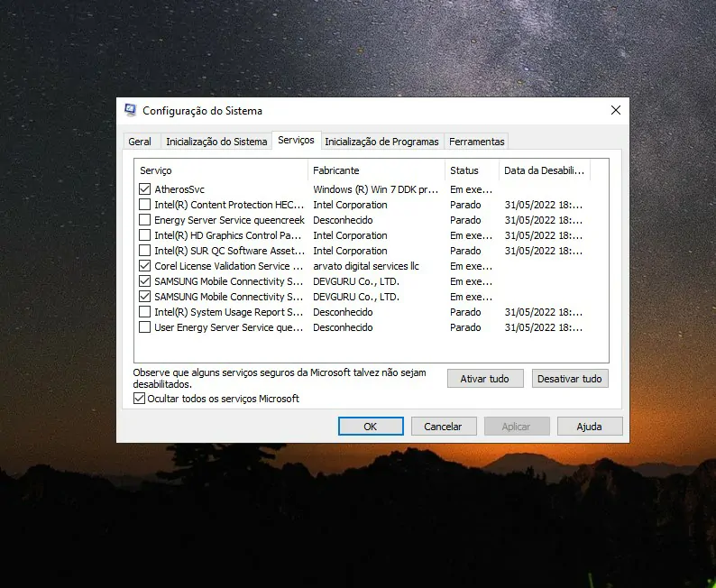This screenshot has height=588, width=716.
Task: Select Intel(R) HD Graphics Control Pa... name
Action: tap(227, 235)
